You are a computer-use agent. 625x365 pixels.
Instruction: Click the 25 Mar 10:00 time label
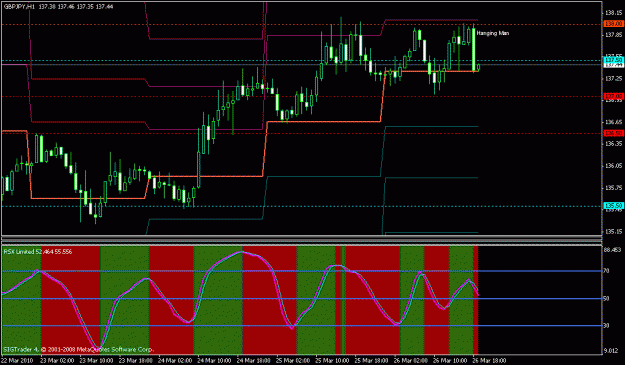[332, 361]
